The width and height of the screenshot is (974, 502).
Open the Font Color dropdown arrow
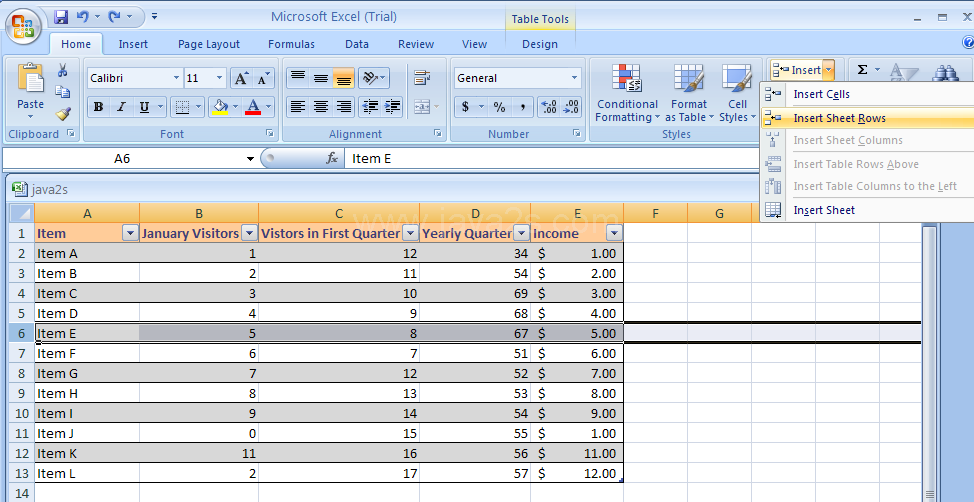(x=268, y=107)
